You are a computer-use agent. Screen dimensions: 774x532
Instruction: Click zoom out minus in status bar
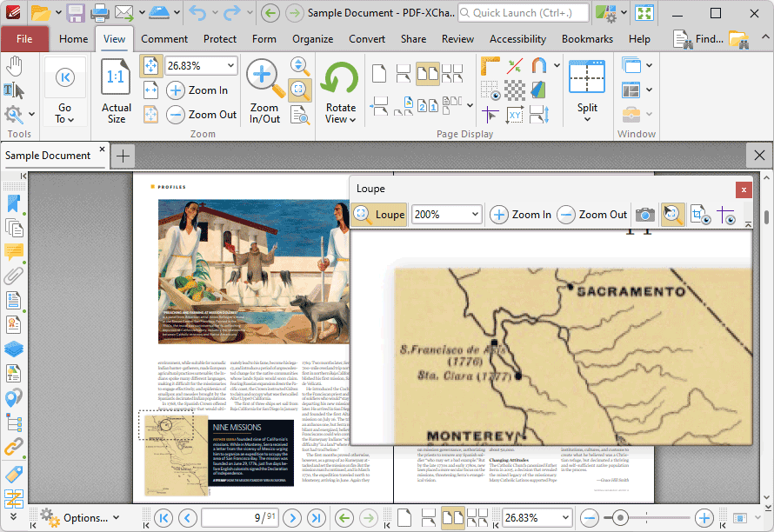590,518
